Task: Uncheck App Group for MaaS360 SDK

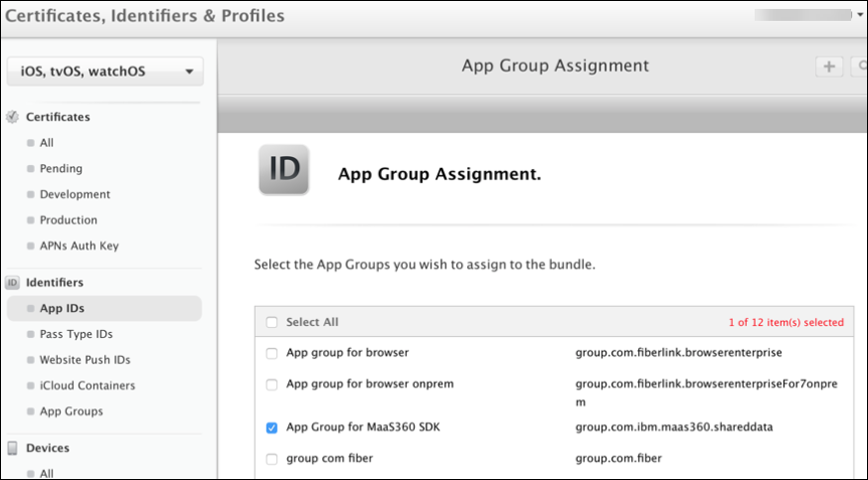Action: (271, 428)
